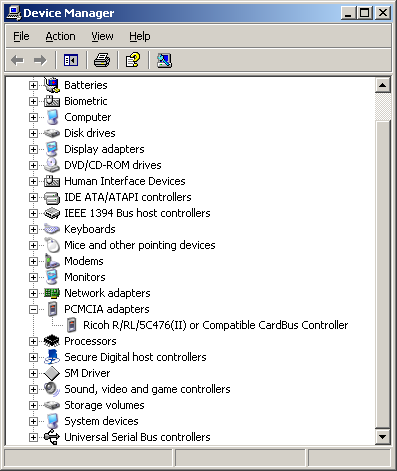This screenshot has height=471, width=397.
Task: Expand the Keyboards node
Action: (x=33, y=229)
